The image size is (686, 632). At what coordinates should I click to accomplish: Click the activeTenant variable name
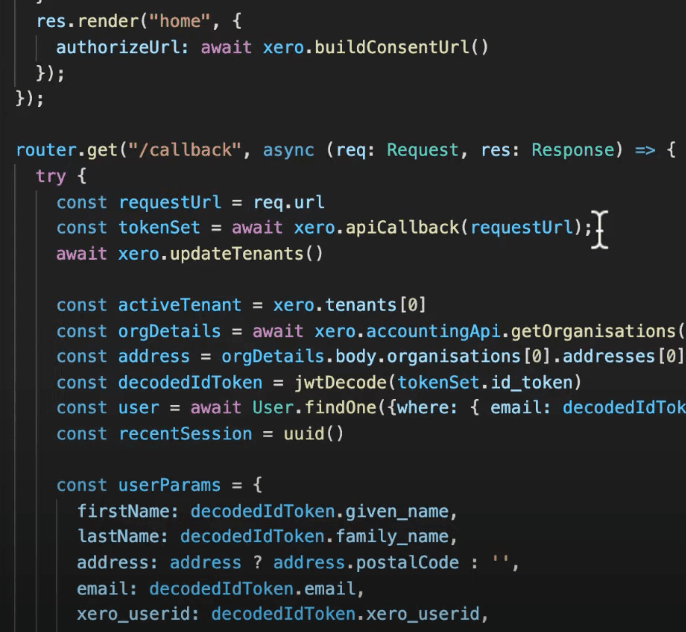[x=180, y=305]
